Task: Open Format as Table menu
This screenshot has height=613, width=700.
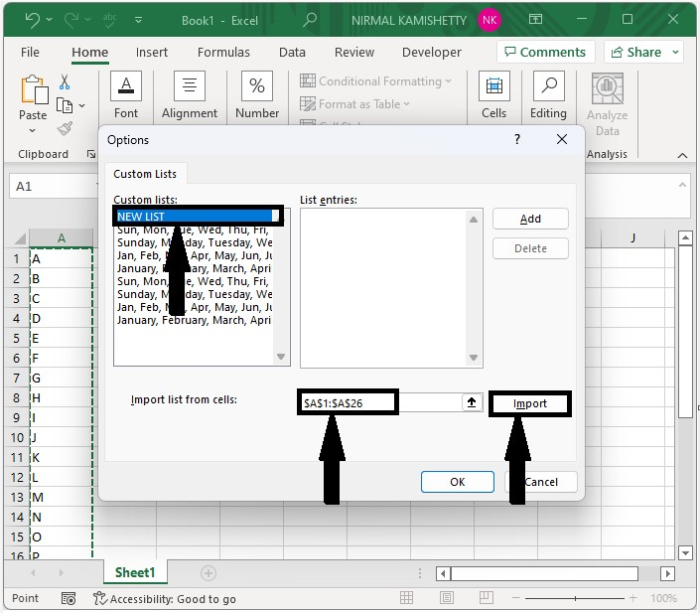Action: (354, 104)
